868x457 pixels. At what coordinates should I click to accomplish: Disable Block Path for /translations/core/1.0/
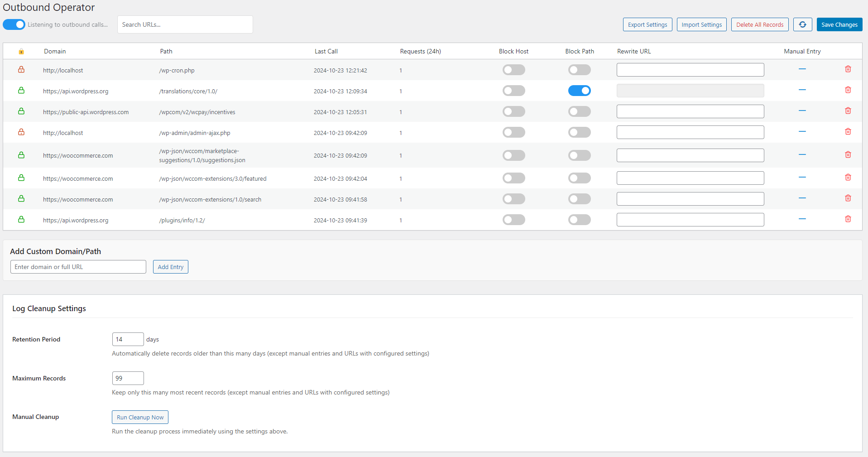pos(580,91)
